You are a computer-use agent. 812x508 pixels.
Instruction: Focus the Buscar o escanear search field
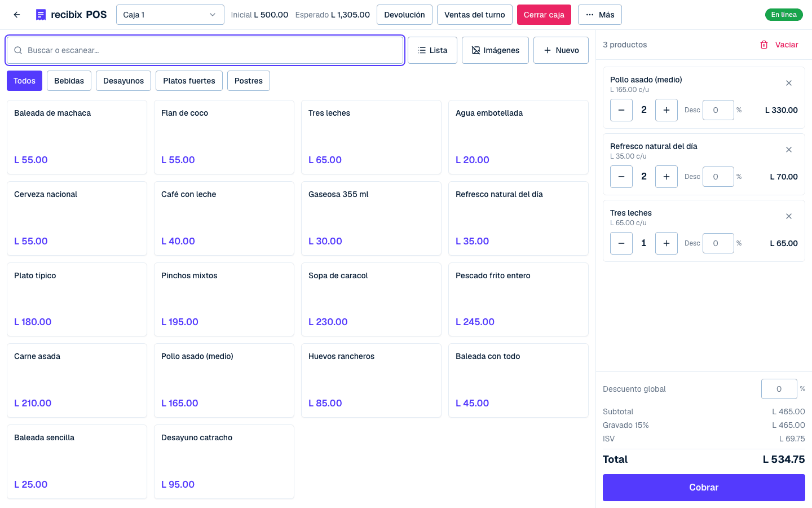[205, 50]
